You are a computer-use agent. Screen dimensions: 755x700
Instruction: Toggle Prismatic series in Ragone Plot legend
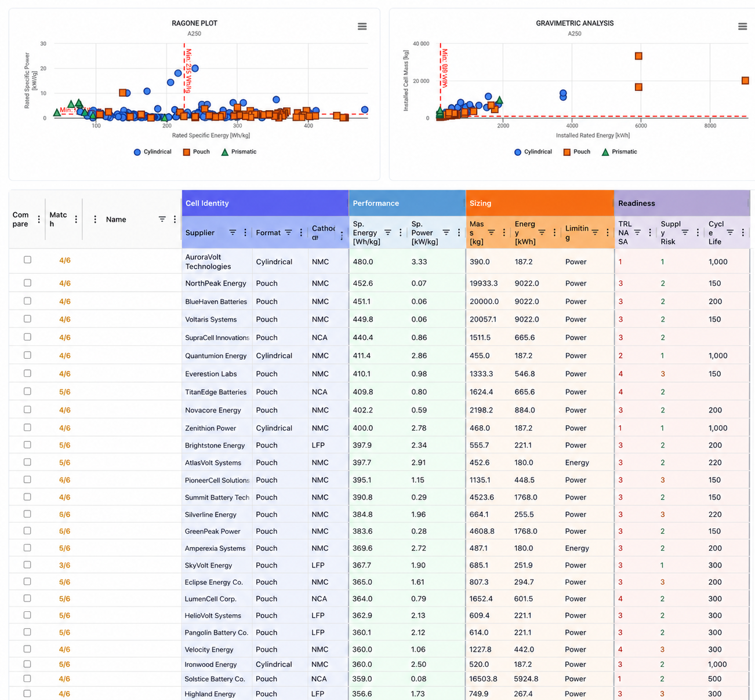click(x=239, y=152)
